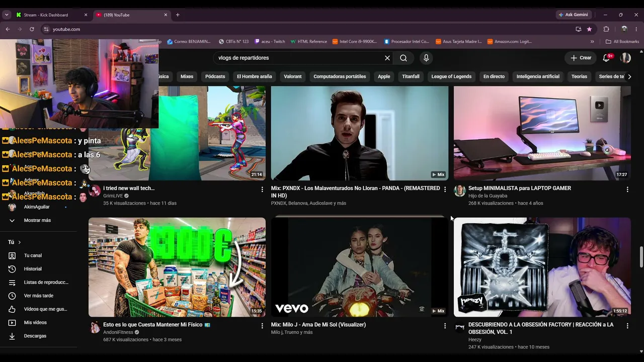
Task: Close the Stream - Kick Dashboard tab
Action: (86, 15)
